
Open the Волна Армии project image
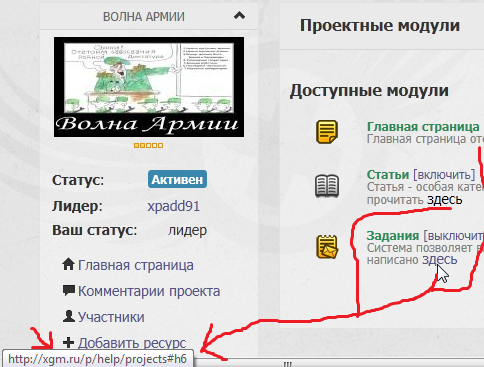149,87
